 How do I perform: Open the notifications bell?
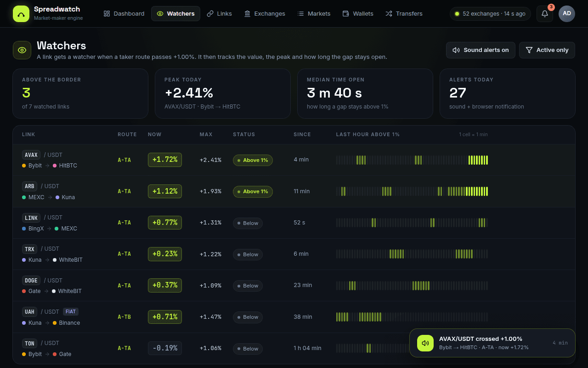(x=545, y=14)
